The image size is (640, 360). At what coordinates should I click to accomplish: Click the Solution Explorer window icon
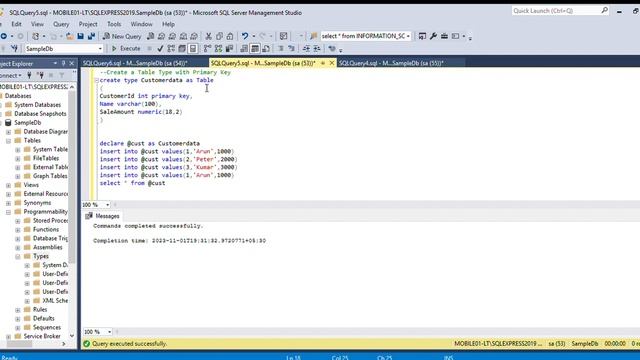coord(422,36)
